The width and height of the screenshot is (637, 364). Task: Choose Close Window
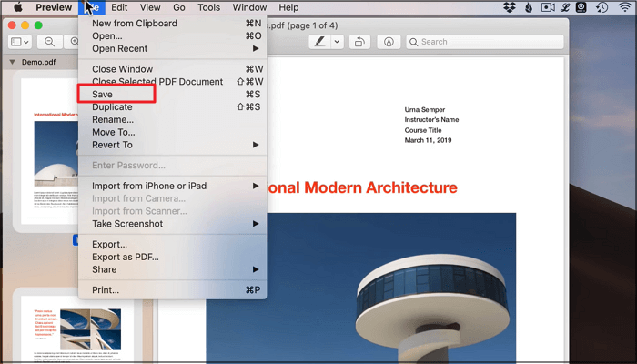172,69
